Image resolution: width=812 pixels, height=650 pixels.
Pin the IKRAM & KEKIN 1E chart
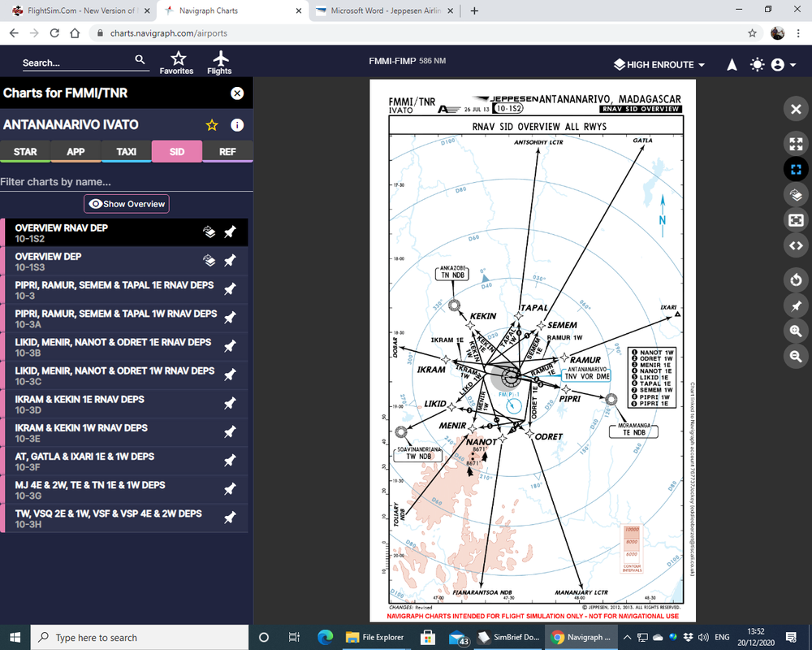click(x=230, y=403)
